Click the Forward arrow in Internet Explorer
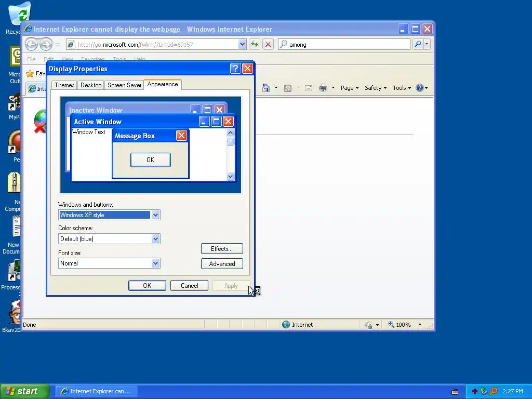This screenshot has width=532, height=399. (46, 44)
